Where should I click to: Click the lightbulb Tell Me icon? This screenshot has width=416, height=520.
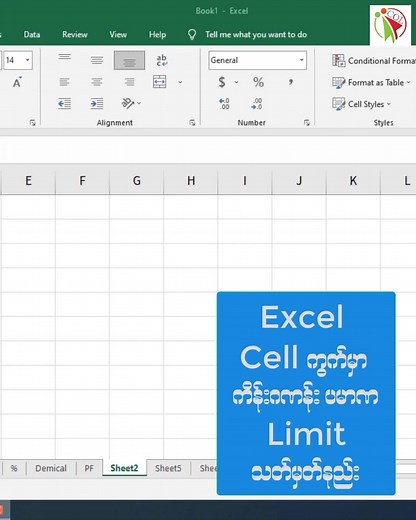(192, 34)
